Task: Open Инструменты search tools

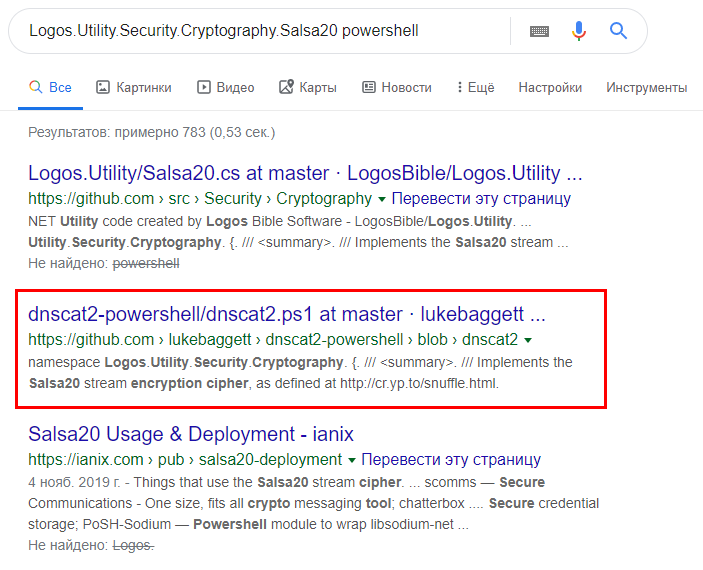Action: pos(647,87)
